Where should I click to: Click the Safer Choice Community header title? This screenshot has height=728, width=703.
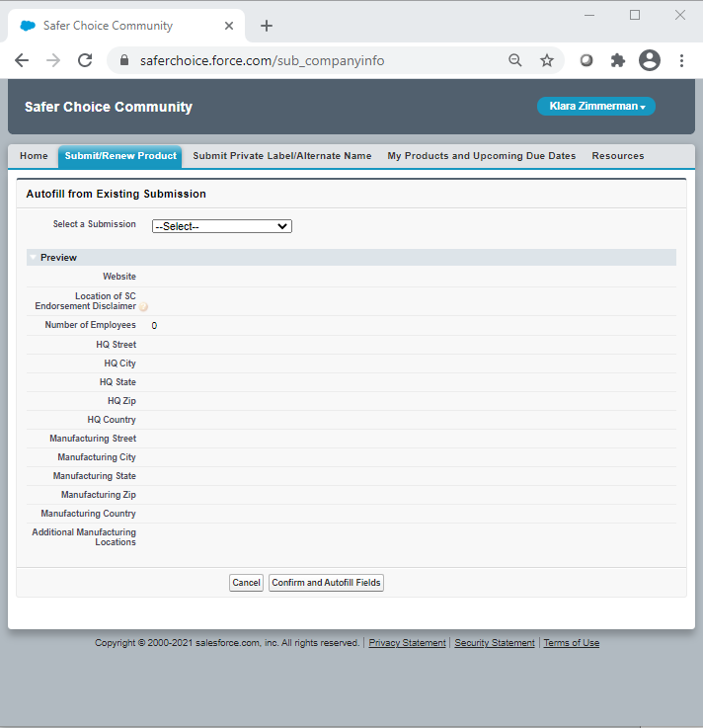(109, 107)
